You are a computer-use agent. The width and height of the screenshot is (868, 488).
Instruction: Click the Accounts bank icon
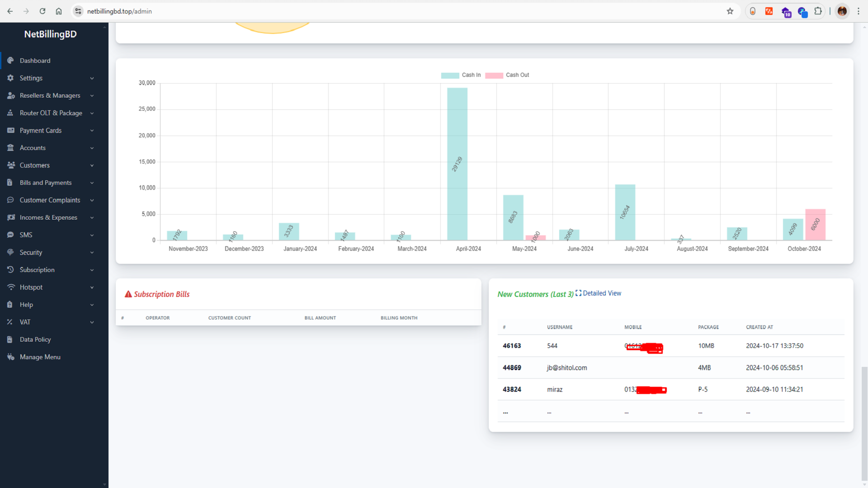click(x=10, y=148)
